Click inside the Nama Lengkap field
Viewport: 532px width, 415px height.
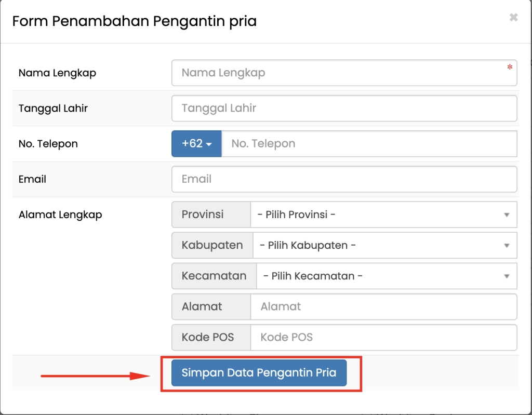(344, 73)
